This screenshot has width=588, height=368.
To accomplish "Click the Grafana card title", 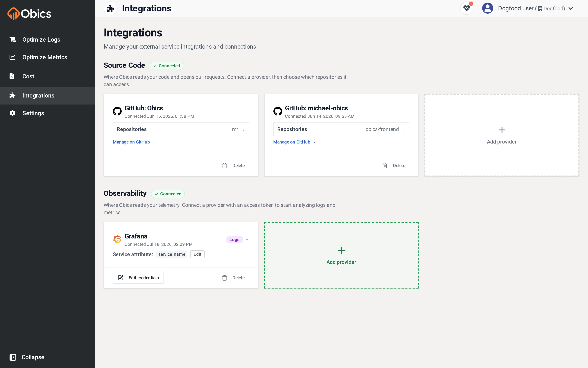I will coord(136,236).
